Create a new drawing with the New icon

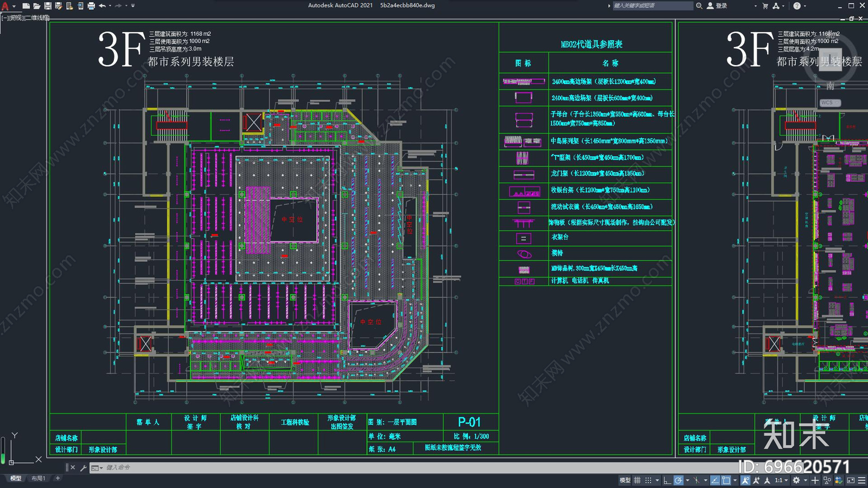[x=25, y=6]
